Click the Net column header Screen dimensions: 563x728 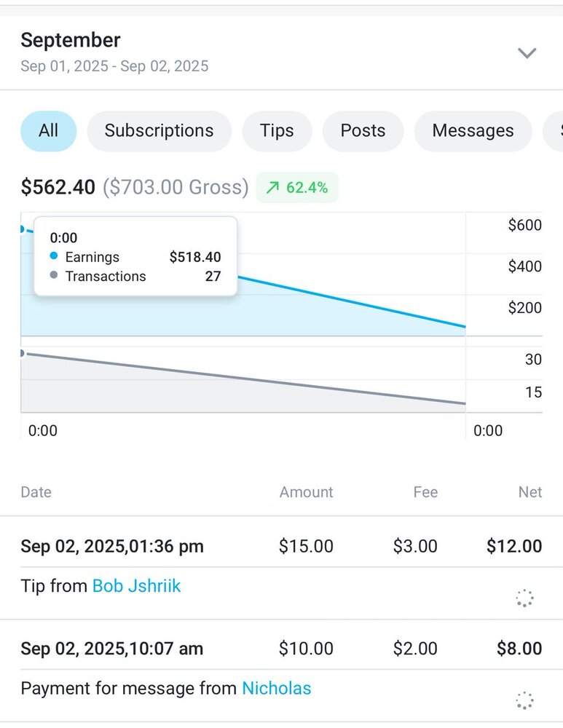(529, 492)
